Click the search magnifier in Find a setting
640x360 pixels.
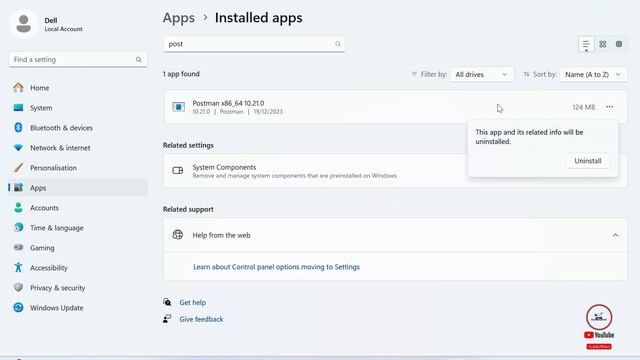[138, 60]
